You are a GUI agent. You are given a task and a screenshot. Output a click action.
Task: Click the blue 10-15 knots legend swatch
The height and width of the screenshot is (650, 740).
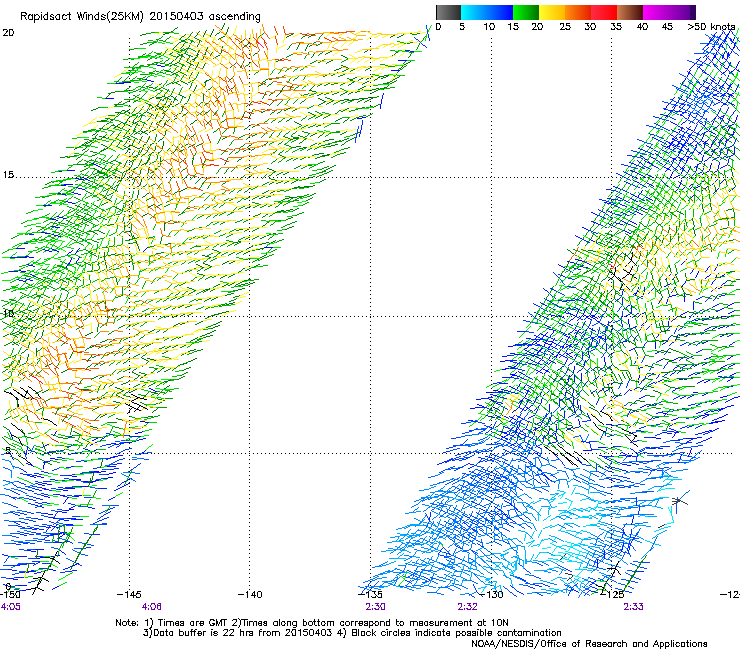point(500,12)
